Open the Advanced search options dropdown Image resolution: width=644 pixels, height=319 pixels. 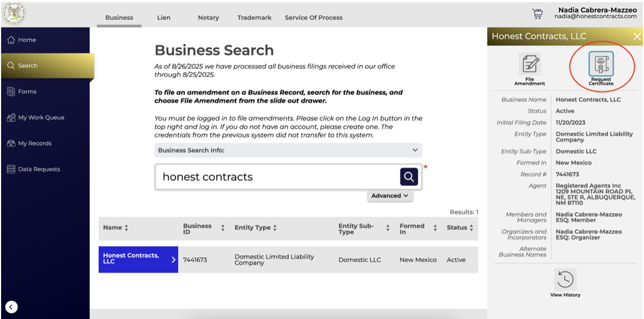pyautogui.click(x=389, y=196)
